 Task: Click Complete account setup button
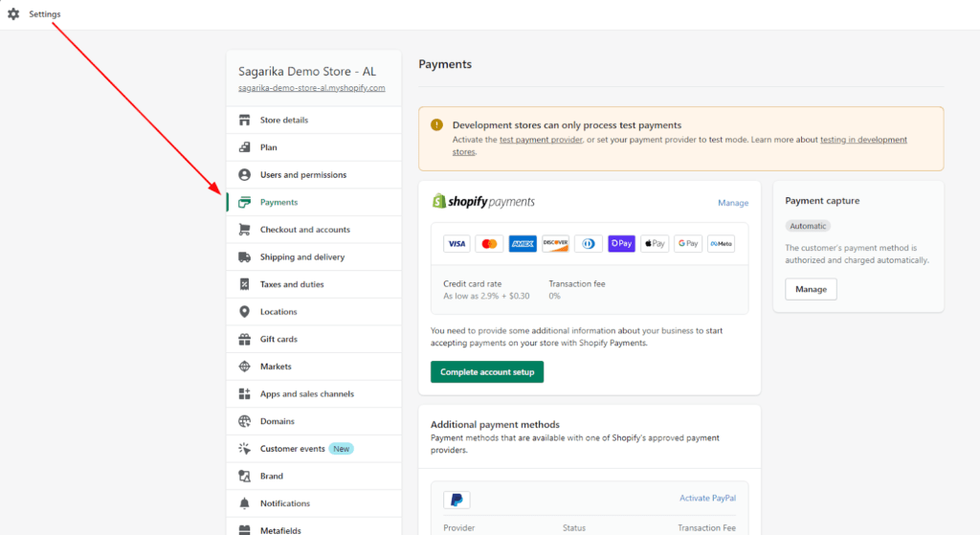(487, 372)
